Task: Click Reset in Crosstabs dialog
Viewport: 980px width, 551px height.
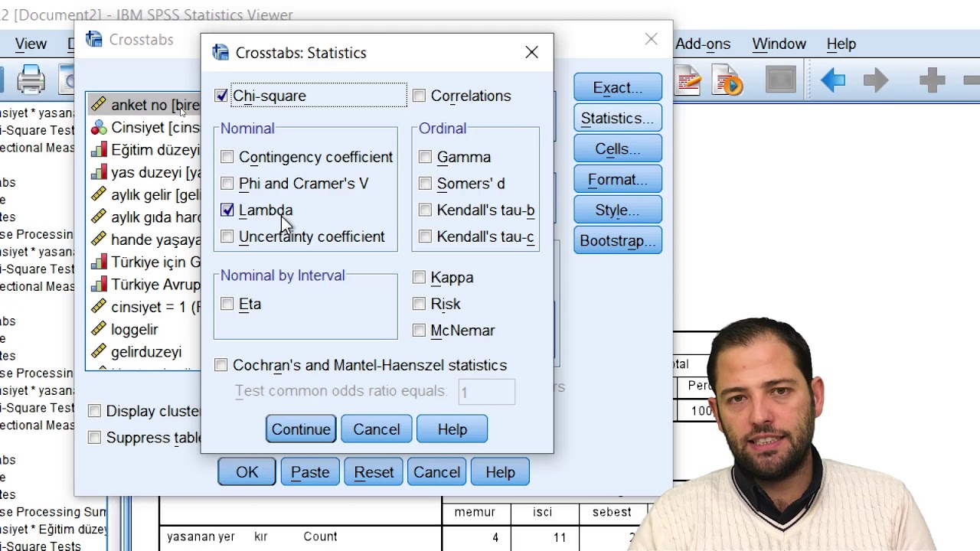Action: coord(374,472)
